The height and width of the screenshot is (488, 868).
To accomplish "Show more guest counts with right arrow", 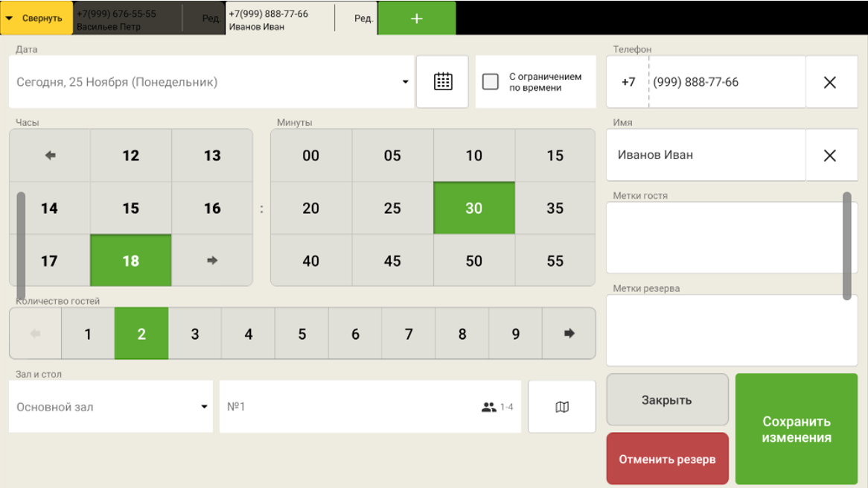I will point(569,334).
